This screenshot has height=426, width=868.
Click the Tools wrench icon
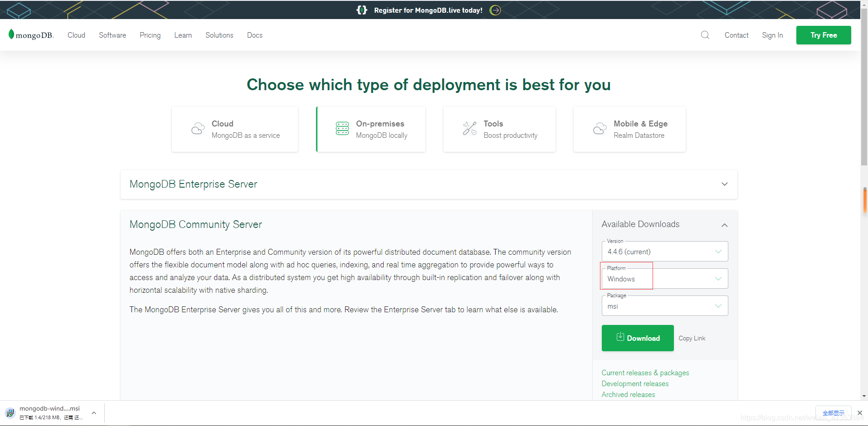coord(470,129)
